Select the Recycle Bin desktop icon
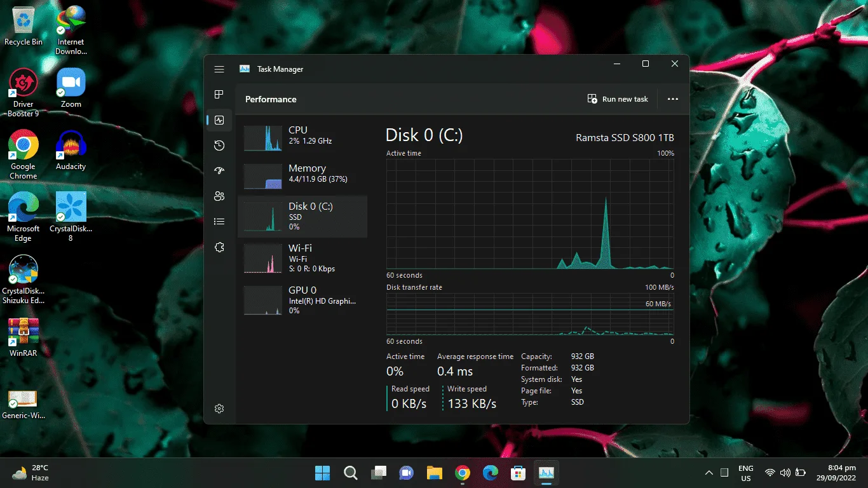Image resolution: width=868 pixels, height=488 pixels. [x=24, y=26]
